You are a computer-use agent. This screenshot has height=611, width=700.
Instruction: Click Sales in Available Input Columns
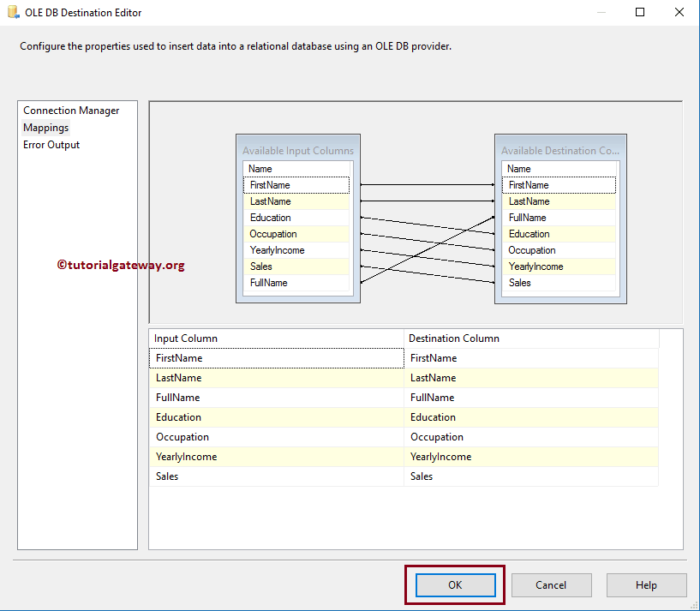pos(296,266)
